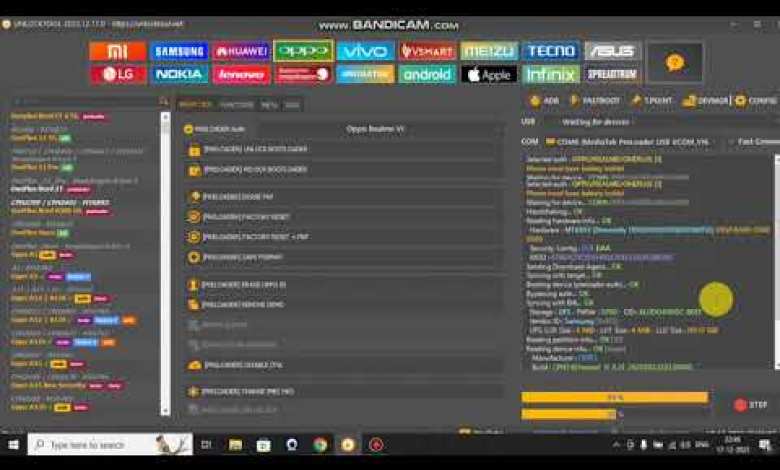The height and width of the screenshot is (470, 780).
Task: Run PRELOADER Factory Reset
Action: coord(343,217)
